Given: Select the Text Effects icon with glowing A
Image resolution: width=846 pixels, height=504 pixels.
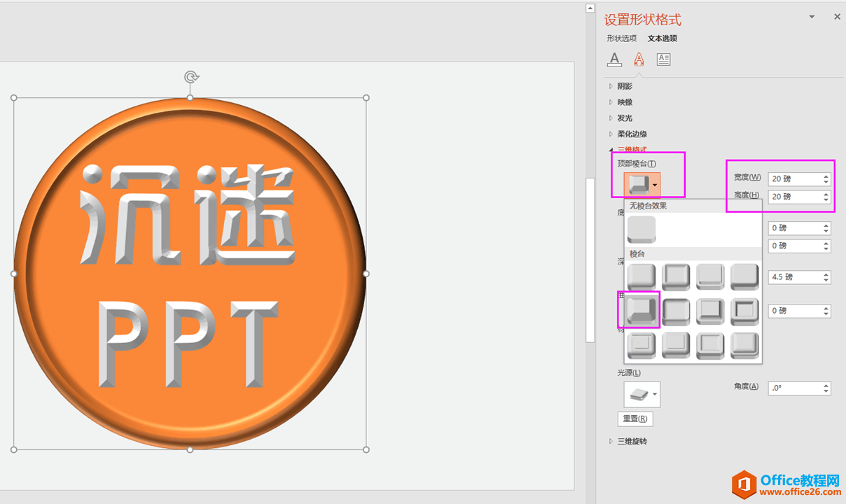Looking at the screenshot, I should tap(639, 59).
